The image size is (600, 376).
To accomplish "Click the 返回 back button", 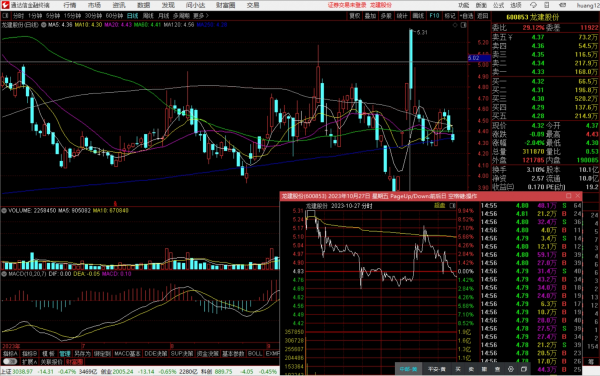I will [x=483, y=16].
